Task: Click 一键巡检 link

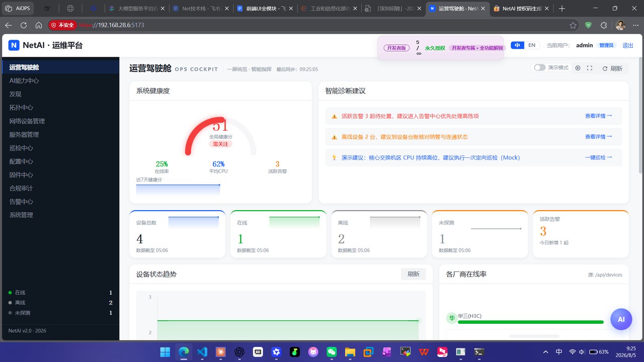Action: pyautogui.click(x=598, y=157)
